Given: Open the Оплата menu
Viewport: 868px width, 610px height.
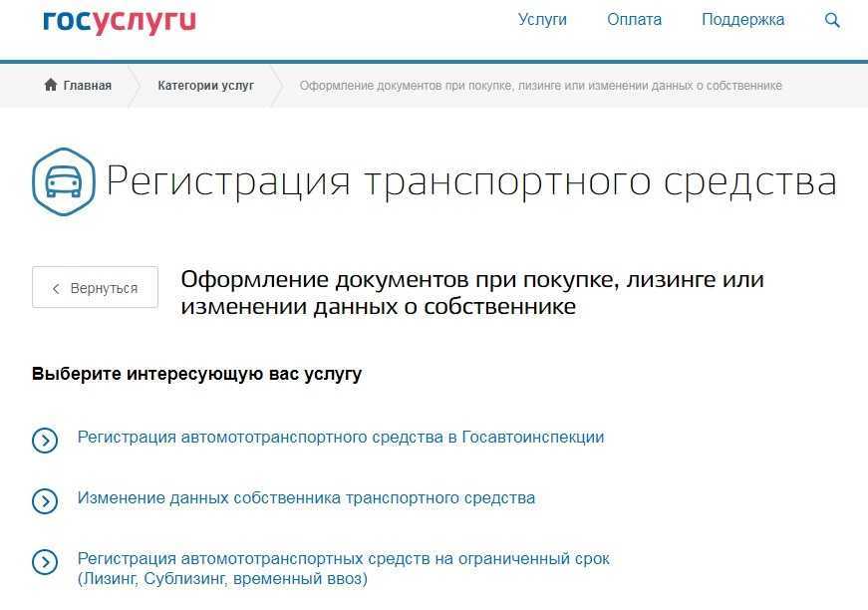Looking at the screenshot, I should tap(634, 20).
